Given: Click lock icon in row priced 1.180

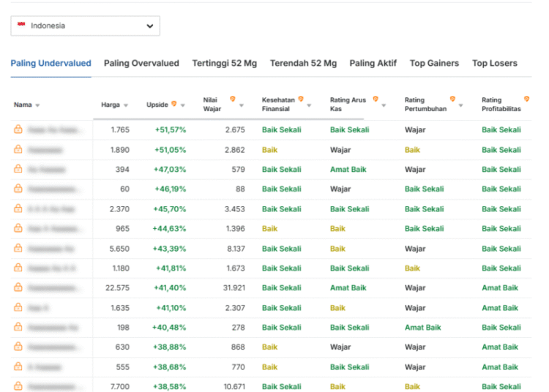Looking at the screenshot, I should [18, 268].
